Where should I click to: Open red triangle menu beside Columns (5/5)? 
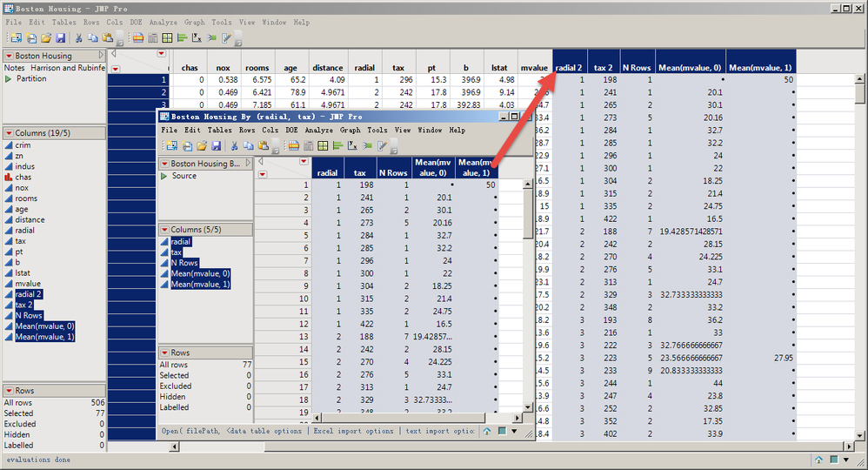click(164, 230)
